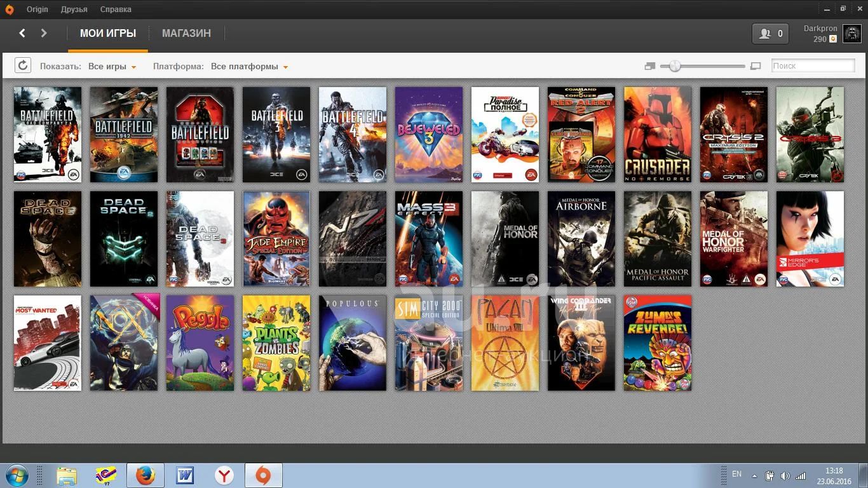Image resolution: width=868 pixels, height=488 pixels.
Task: Select Medal of Honor Warfighter cover
Action: tap(734, 239)
